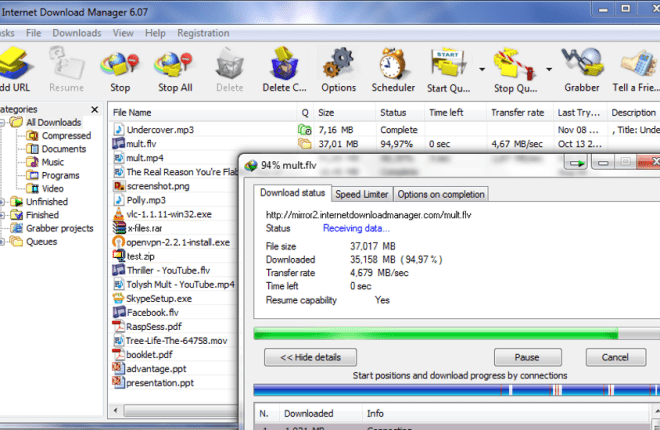The height and width of the screenshot is (430, 660).
Task: Select the Documents category
Action: 56,149
